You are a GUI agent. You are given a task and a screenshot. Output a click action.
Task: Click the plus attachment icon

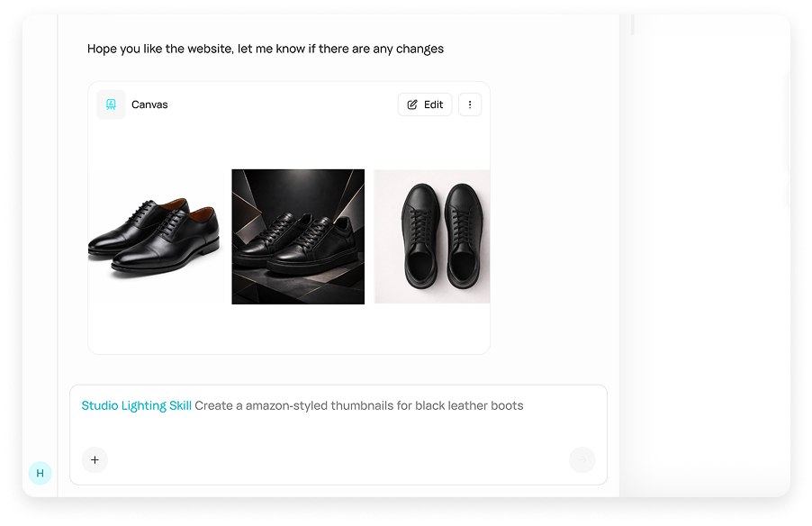[x=95, y=459]
